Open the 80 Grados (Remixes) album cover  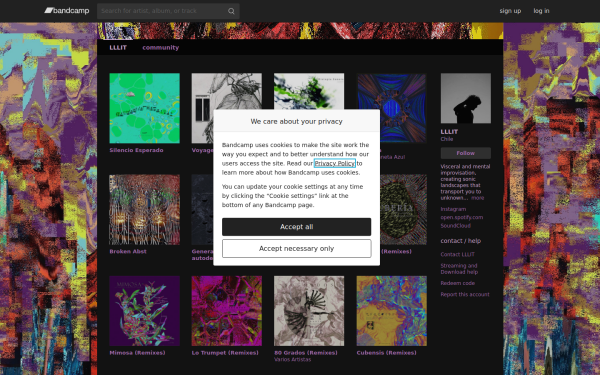click(x=309, y=311)
